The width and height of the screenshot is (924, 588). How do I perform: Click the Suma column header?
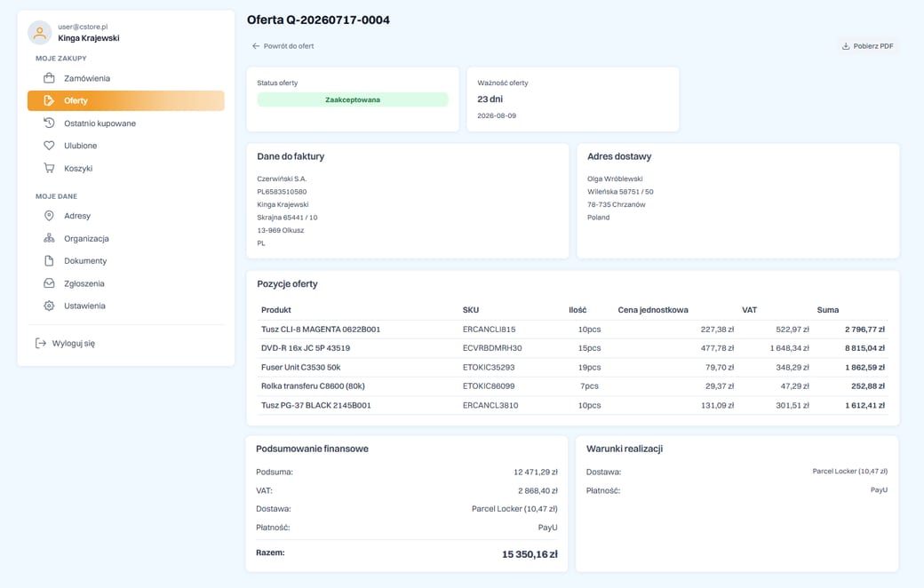(x=828, y=310)
